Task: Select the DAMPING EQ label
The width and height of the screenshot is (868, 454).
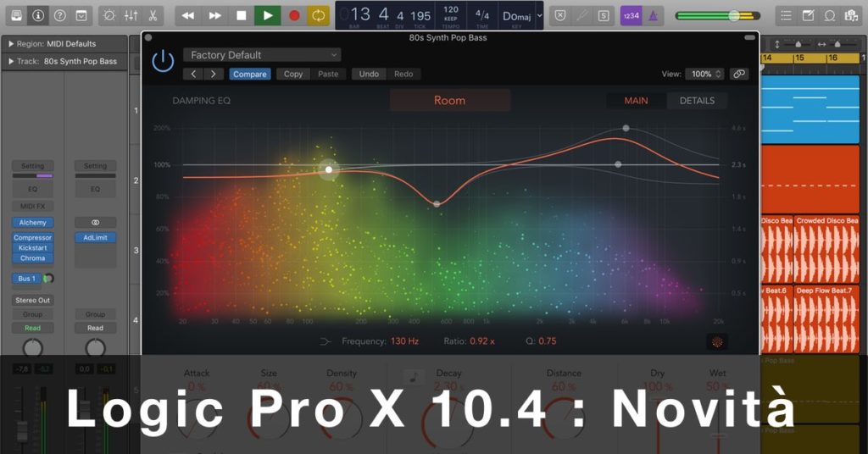Action: (x=202, y=101)
